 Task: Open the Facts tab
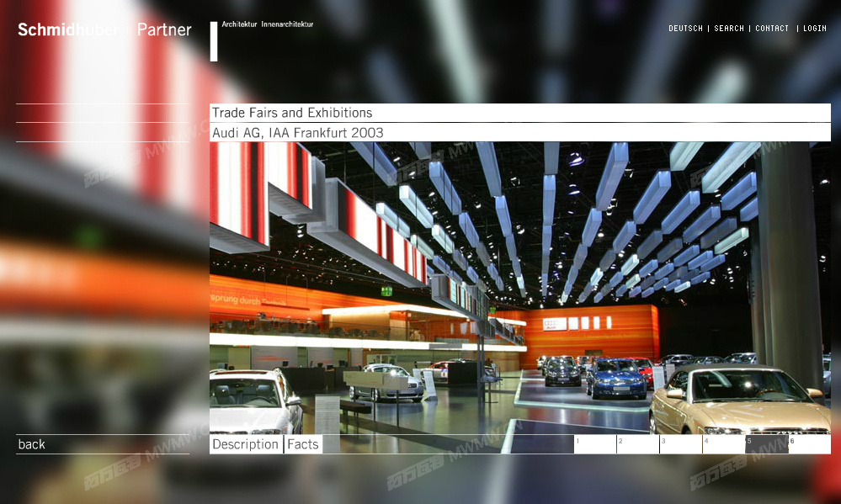(x=303, y=444)
